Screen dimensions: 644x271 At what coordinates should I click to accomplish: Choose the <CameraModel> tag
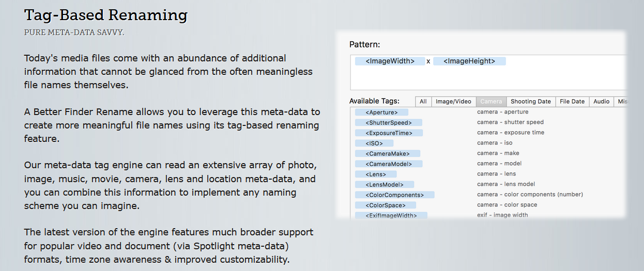389,164
